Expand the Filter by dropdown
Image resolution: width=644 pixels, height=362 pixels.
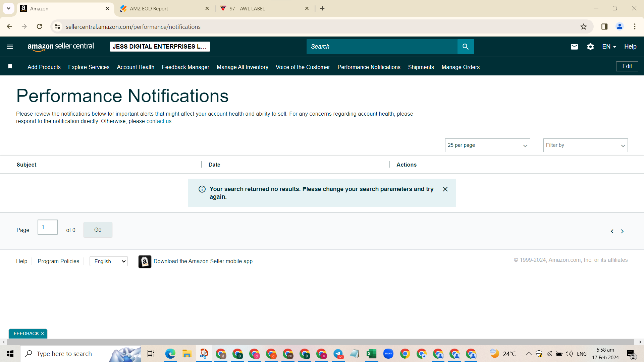point(585,145)
